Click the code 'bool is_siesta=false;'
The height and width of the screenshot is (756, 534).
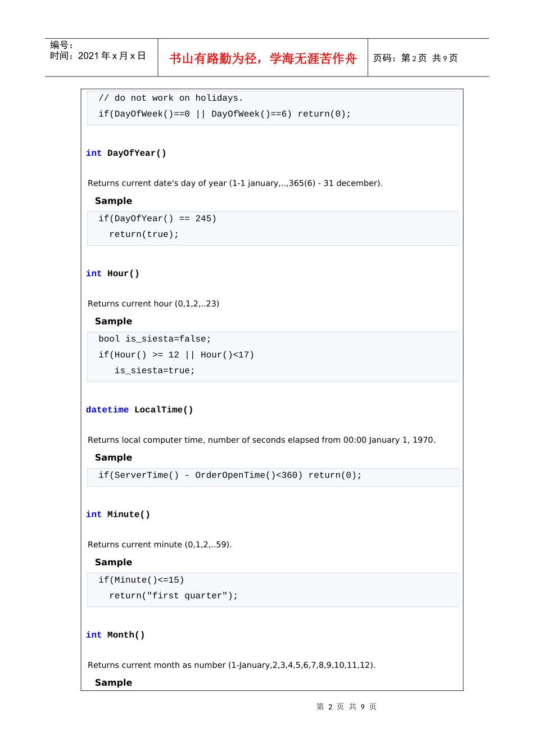click(x=155, y=339)
